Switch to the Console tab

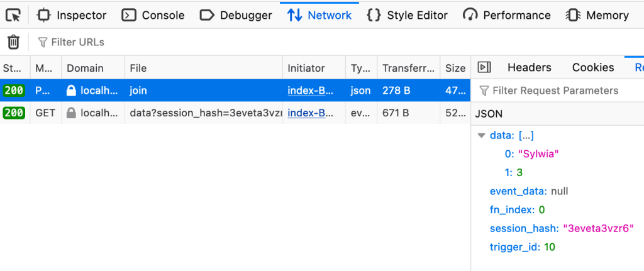coord(153,15)
